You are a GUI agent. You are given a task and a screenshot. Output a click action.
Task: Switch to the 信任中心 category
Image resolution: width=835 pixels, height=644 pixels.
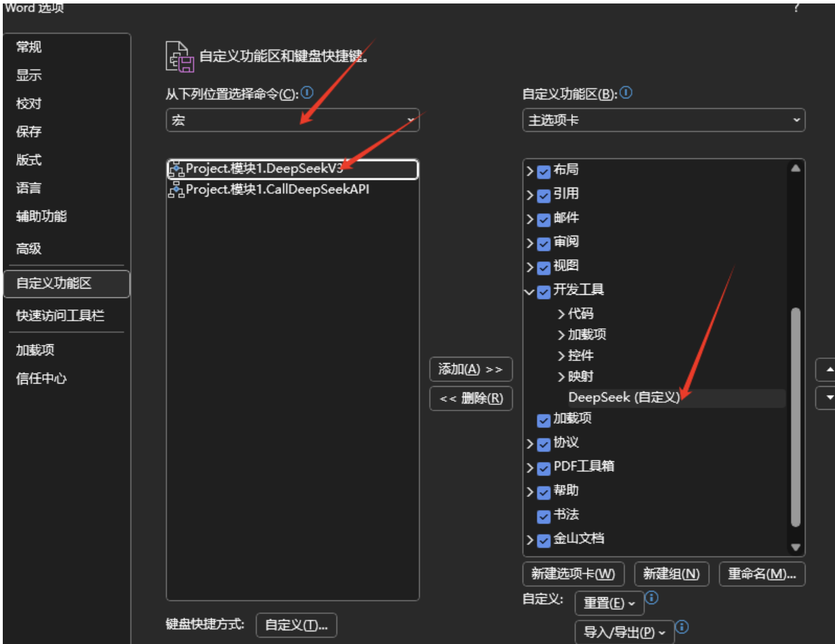pos(42,379)
